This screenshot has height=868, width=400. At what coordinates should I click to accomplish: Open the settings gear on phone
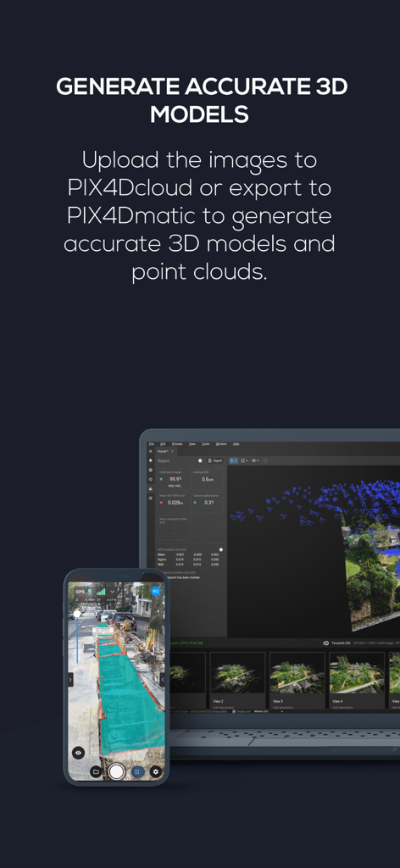point(155,771)
